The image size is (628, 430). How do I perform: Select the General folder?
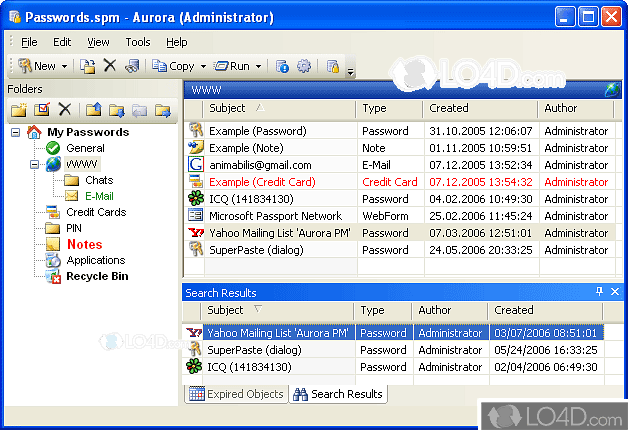pyautogui.click(x=85, y=148)
